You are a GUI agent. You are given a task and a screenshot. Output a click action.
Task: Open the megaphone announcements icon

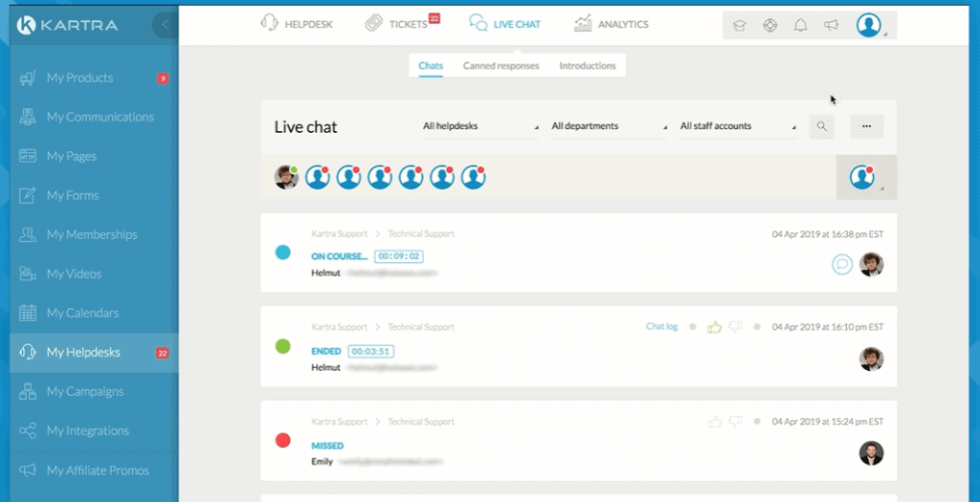tap(831, 26)
